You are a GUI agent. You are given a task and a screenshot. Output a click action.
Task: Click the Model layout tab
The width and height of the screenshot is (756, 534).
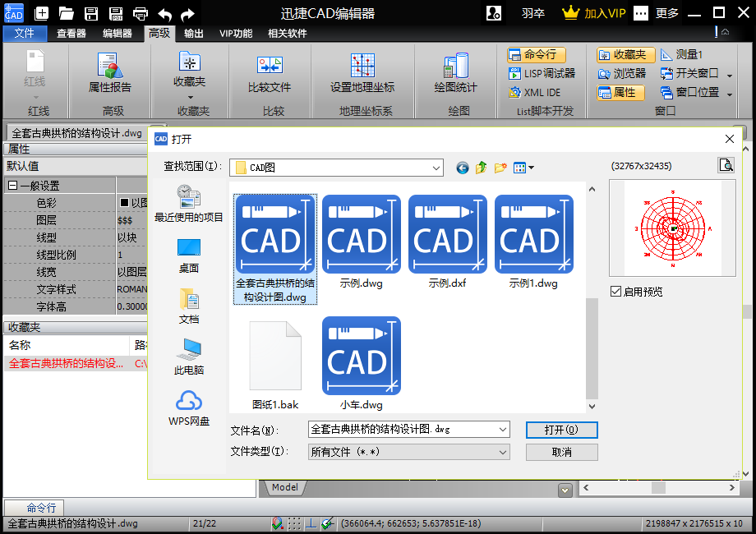285,487
